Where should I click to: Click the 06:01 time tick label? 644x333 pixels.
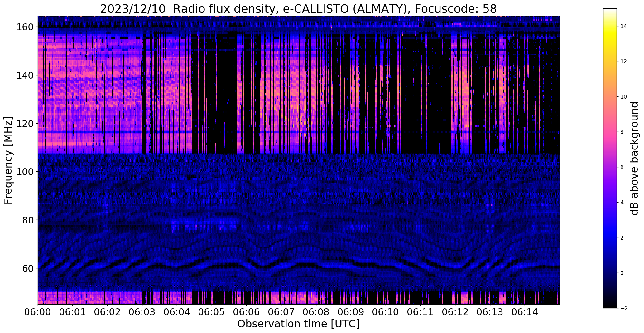pyautogui.click(x=73, y=312)
